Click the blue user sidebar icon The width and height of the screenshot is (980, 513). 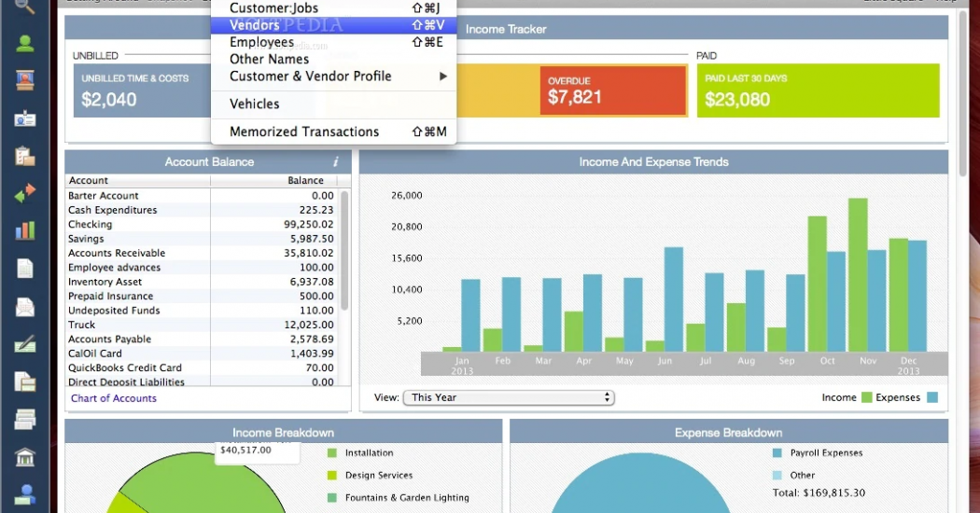(x=25, y=494)
